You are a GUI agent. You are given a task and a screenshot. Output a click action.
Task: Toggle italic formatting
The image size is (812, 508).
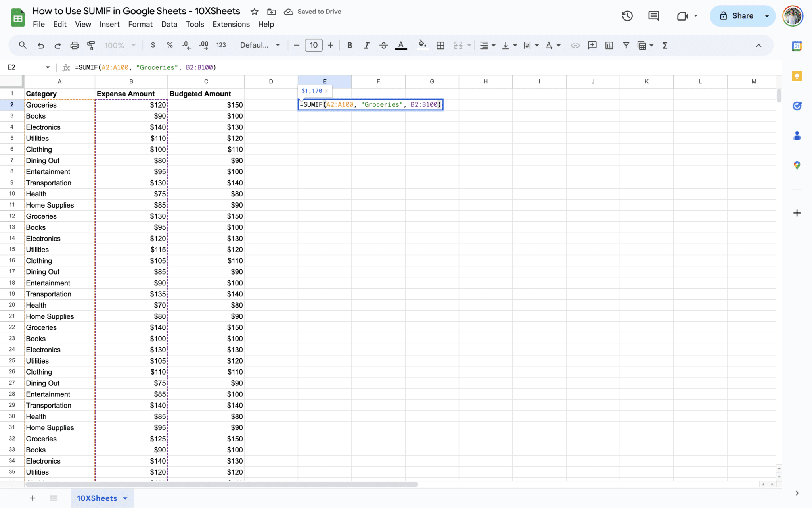point(366,45)
